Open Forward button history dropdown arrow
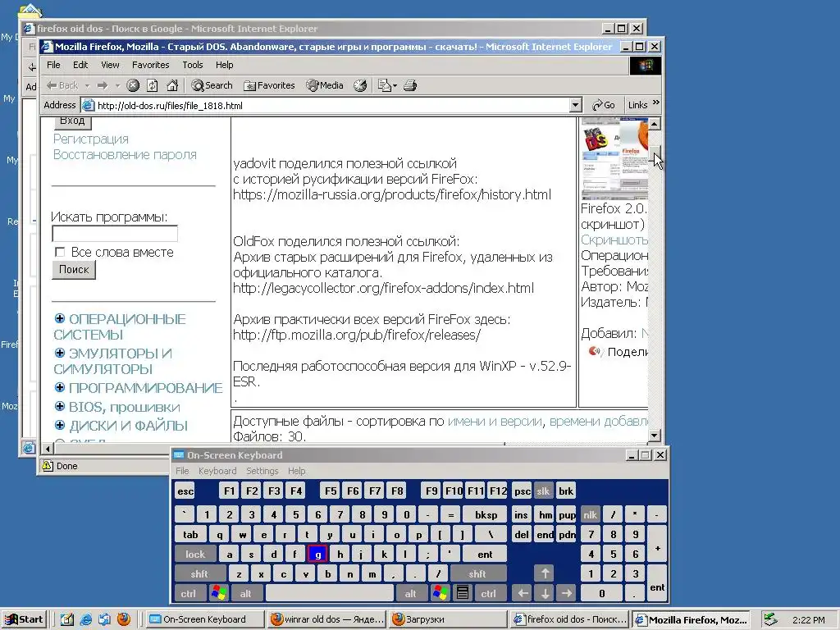840x630 pixels. point(117,85)
